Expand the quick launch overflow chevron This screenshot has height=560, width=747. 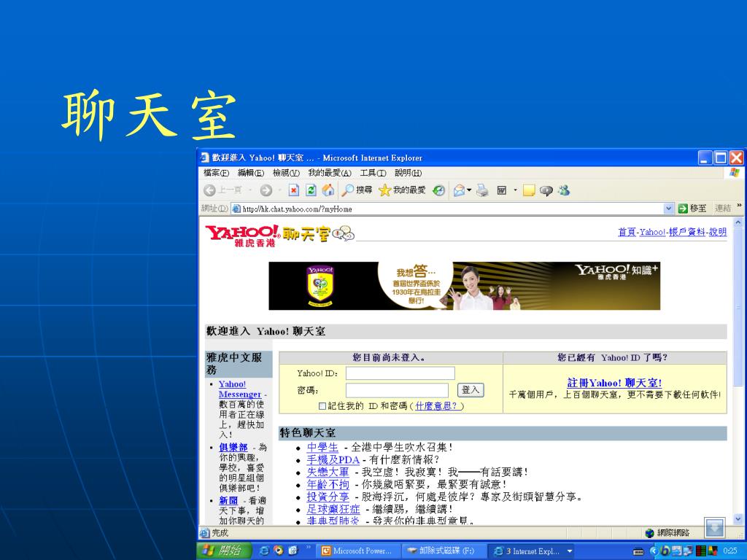pos(309,547)
